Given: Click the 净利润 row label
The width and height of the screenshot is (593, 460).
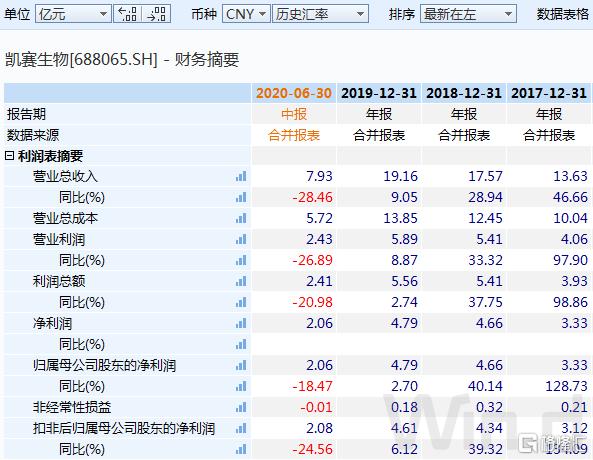Looking at the screenshot, I should (52, 323).
